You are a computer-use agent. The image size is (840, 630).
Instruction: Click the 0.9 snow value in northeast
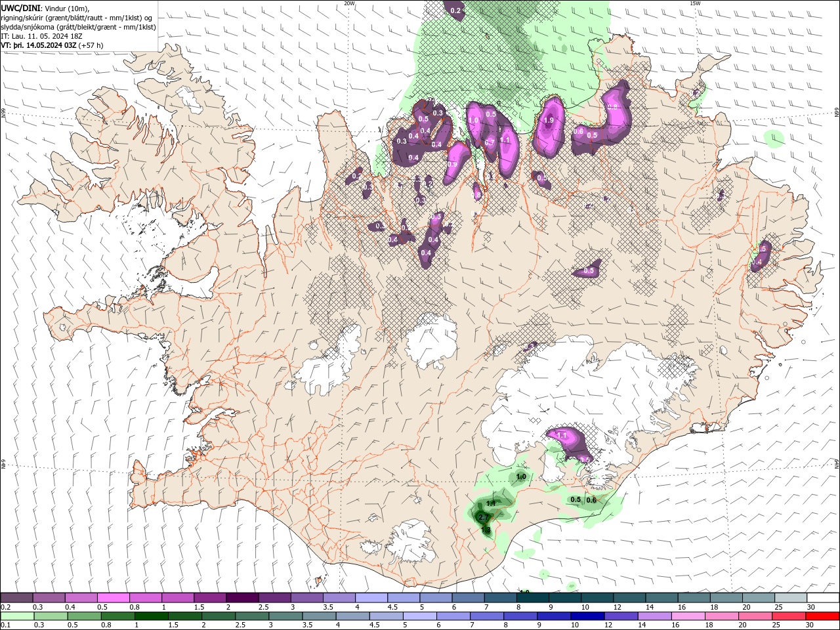click(613, 107)
